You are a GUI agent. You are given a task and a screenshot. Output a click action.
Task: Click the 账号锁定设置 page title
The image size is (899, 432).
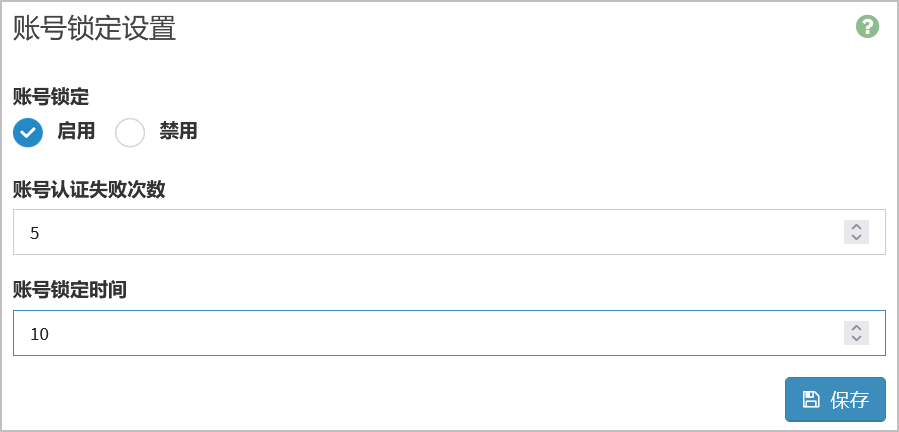(94, 29)
